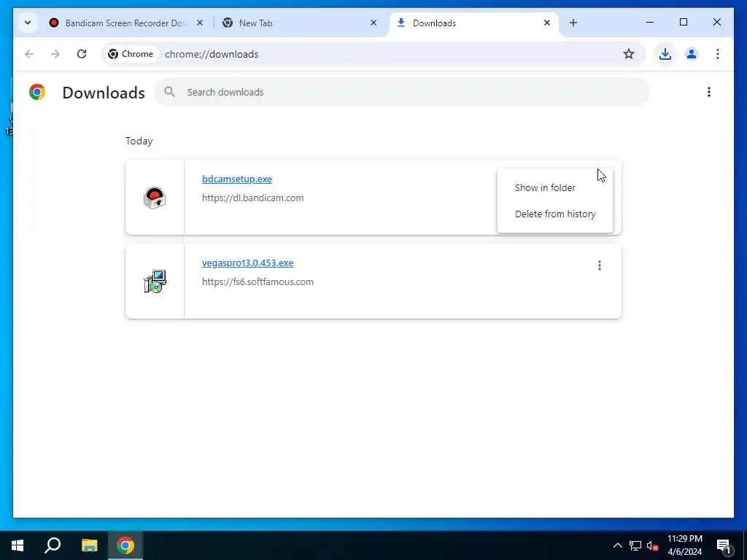Click the Chrome site info chip
Viewport: 747px width, 560px height.
[131, 54]
